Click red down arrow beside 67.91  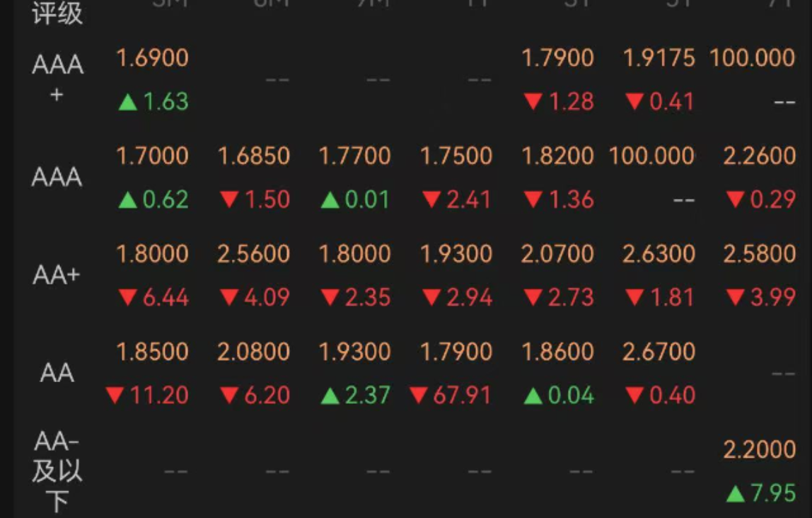click(x=419, y=396)
